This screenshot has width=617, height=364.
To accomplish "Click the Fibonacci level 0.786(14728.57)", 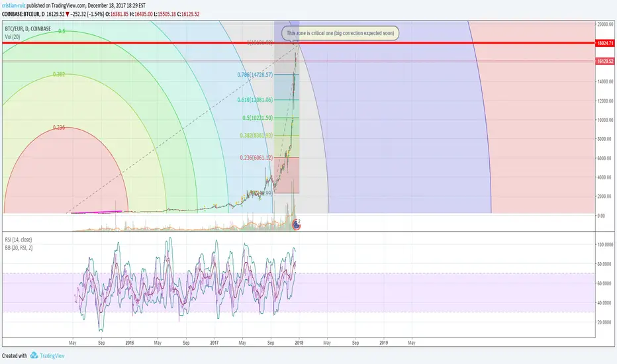I will click(x=255, y=74).
